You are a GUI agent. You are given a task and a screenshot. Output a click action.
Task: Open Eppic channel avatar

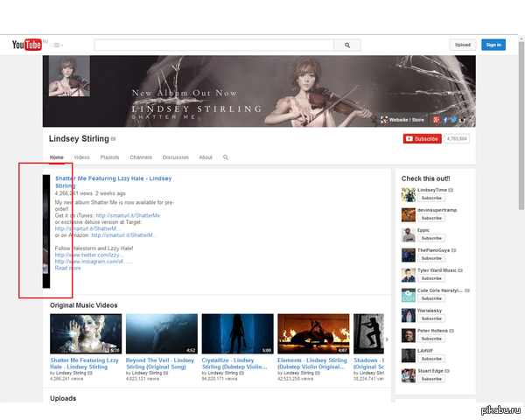point(409,234)
